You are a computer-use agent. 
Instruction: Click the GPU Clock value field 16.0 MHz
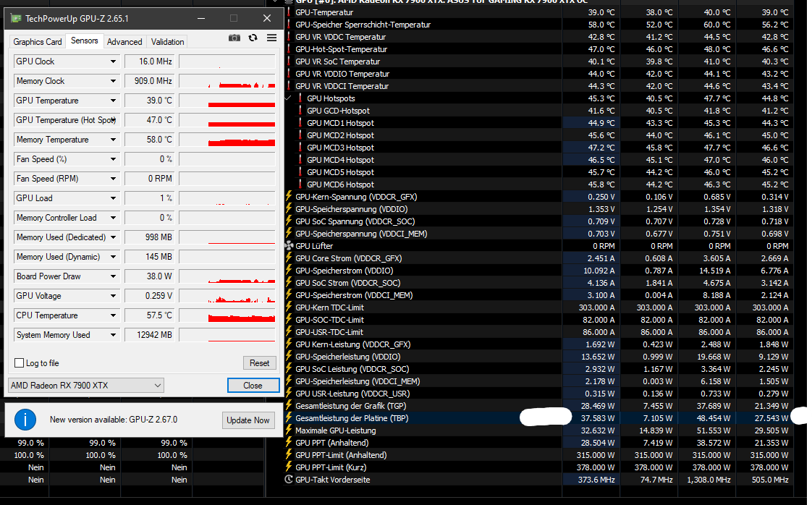click(x=150, y=61)
